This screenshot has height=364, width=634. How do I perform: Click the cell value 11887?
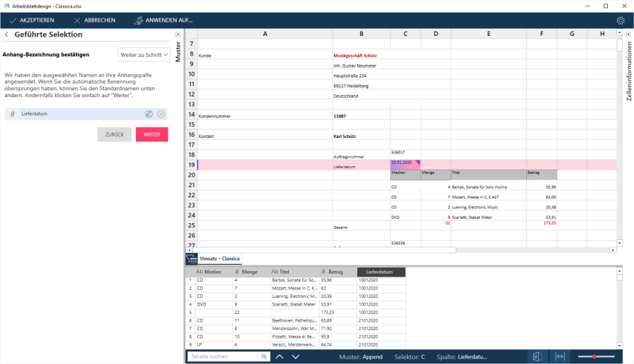[x=361, y=116]
